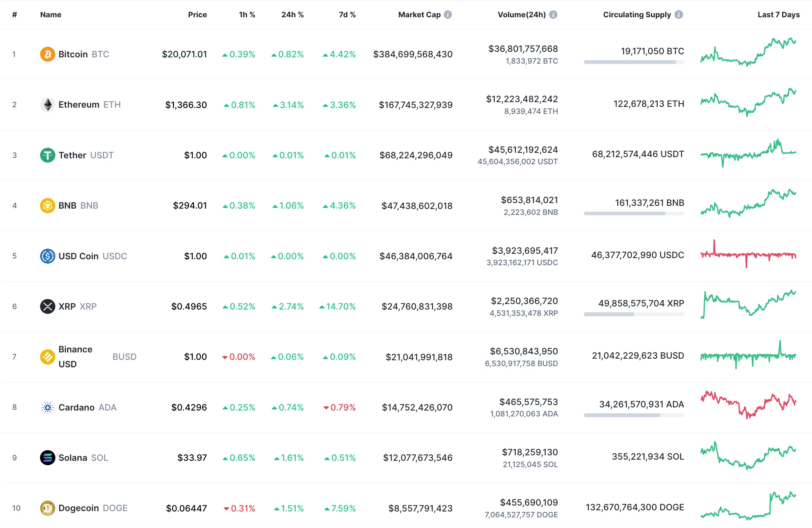Open Dogecoin's 7-day price chart

tap(748, 506)
